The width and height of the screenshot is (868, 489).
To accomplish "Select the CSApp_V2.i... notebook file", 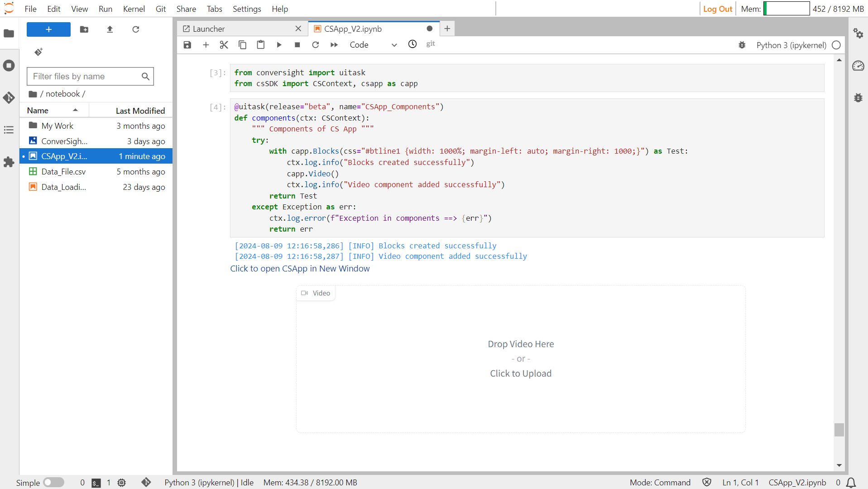I will point(96,156).
